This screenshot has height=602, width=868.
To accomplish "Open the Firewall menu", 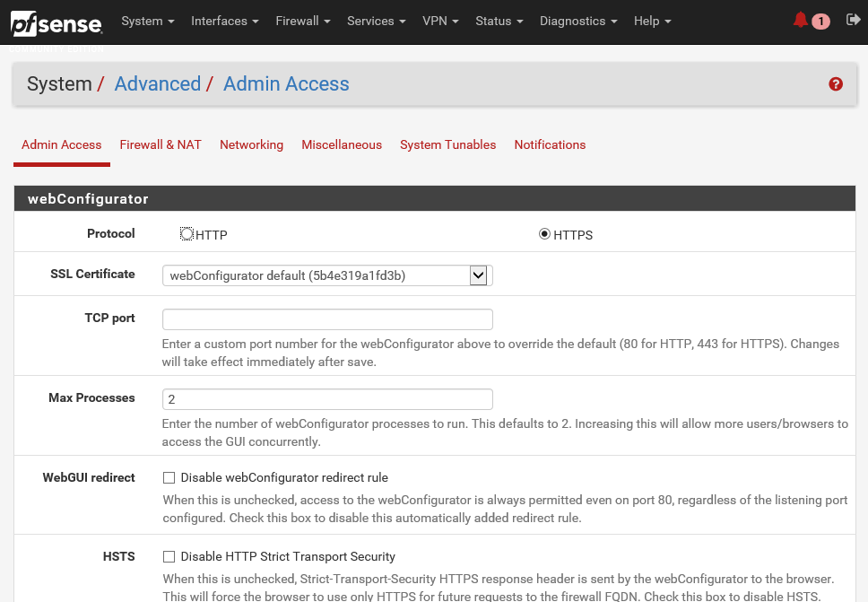I will click(302, 20).
